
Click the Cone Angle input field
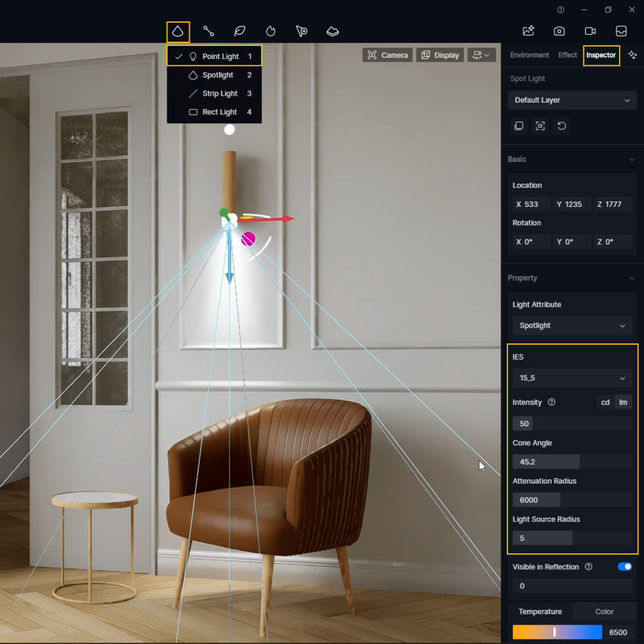pyautogui.click(x=546, y=461)
